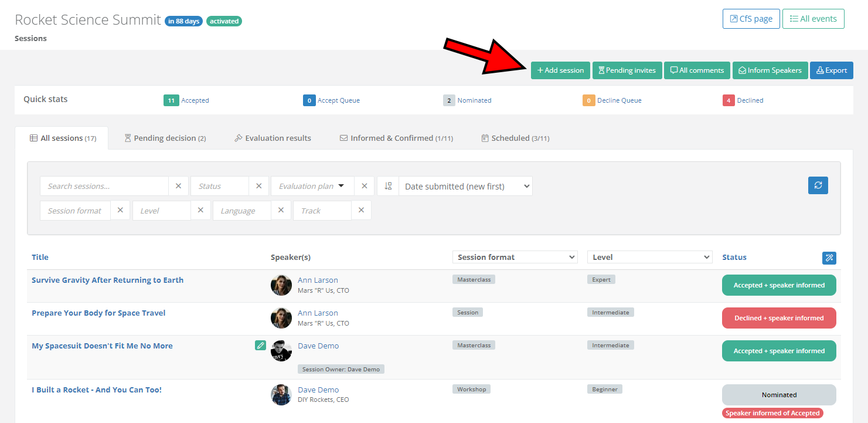Click the Export button
The height and width of the screenshot is (423, 868).
[831, 70]
